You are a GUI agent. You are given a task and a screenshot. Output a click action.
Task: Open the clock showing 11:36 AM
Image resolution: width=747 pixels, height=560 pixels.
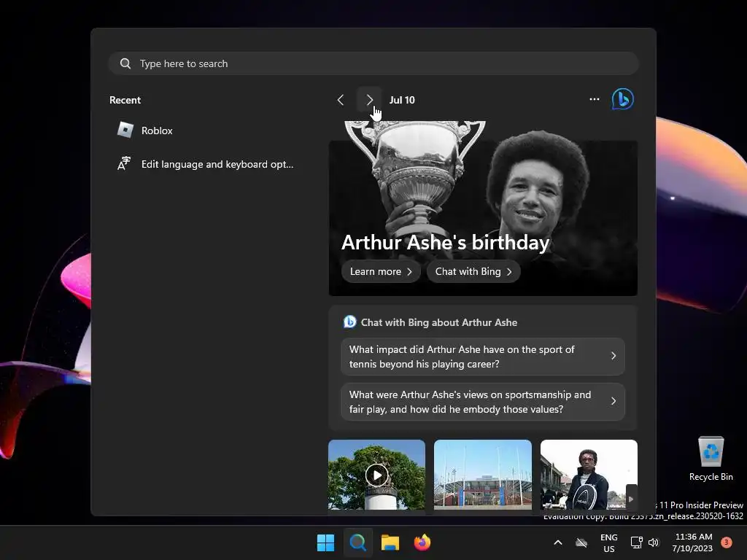[x=693, y=542]
